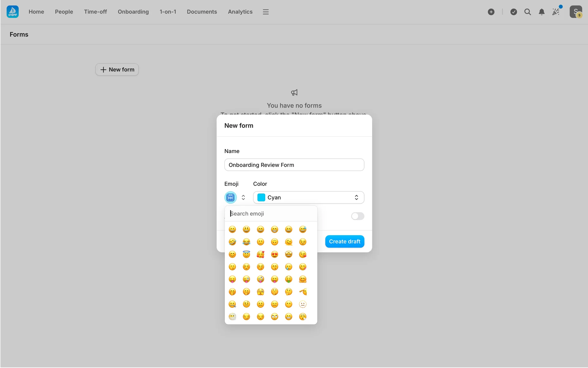Choose the halo angel emoji
The width and height of the screenshot is (588, 368).
point(246,254)
